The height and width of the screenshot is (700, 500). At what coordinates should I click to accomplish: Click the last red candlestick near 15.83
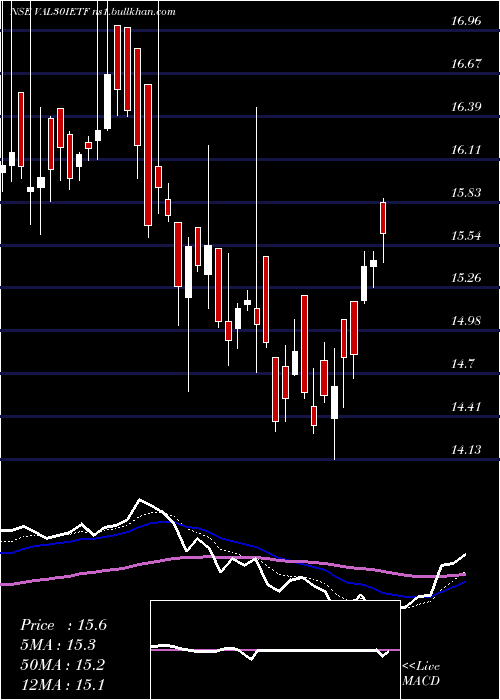tap(383, 218)
